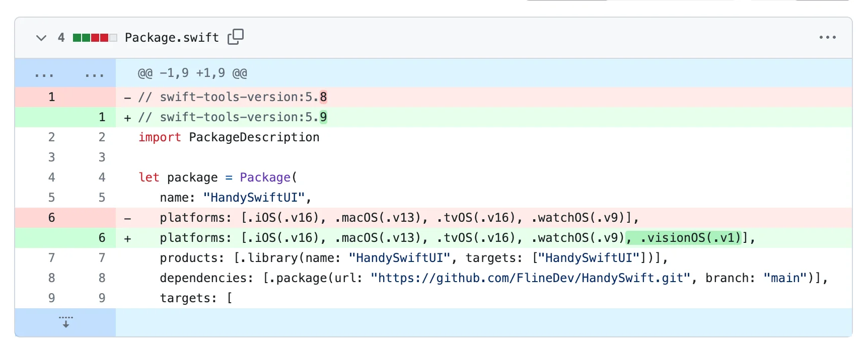868x352 pixels.
Task: Click new line number 1 on added row
Action: (x=102, y=117)
